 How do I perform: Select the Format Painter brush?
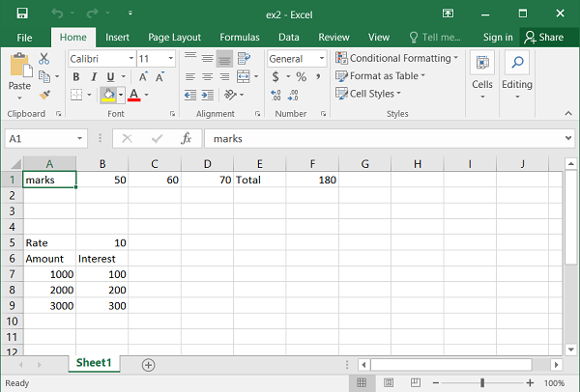click(44, 95)
